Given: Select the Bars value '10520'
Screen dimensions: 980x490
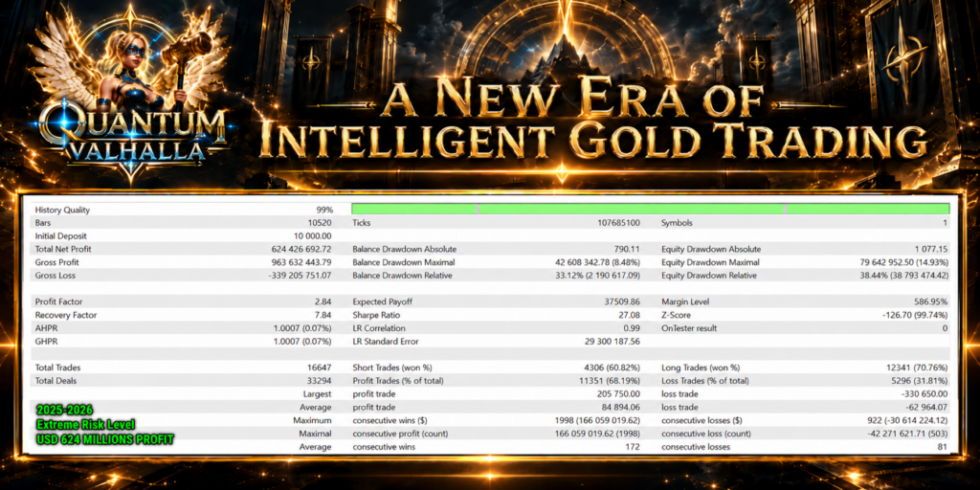Looking at the screenshot, I should (x=321, y=223).
